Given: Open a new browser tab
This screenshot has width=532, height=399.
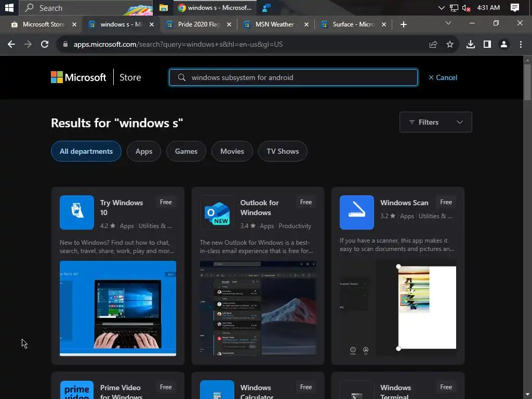Looking at the screenshot, I should (403, 24).
